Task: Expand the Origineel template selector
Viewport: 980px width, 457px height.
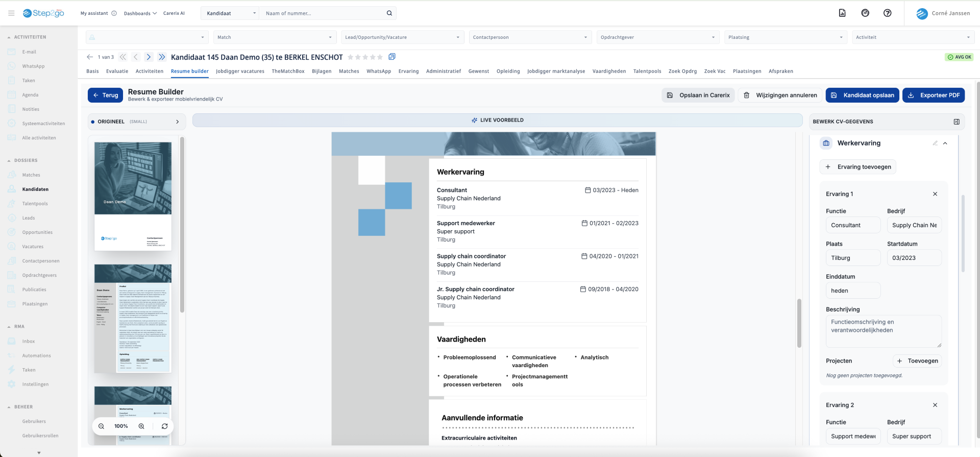Action: [x=177, y=122]
